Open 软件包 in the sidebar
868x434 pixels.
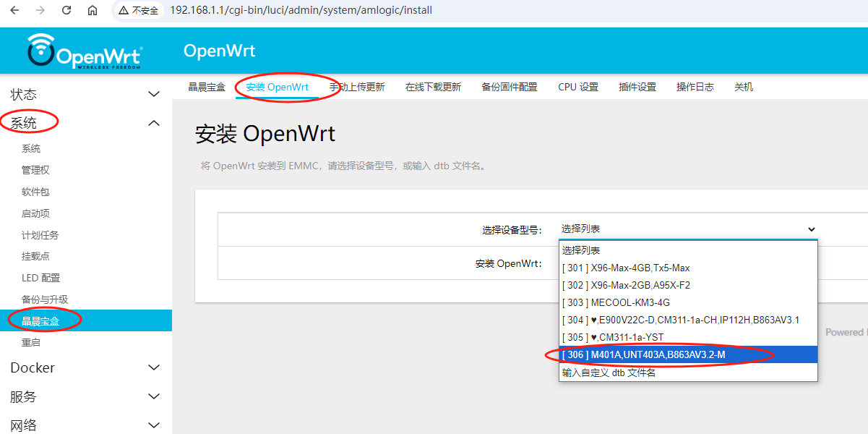pyautogui.click(x=35, y=192)
